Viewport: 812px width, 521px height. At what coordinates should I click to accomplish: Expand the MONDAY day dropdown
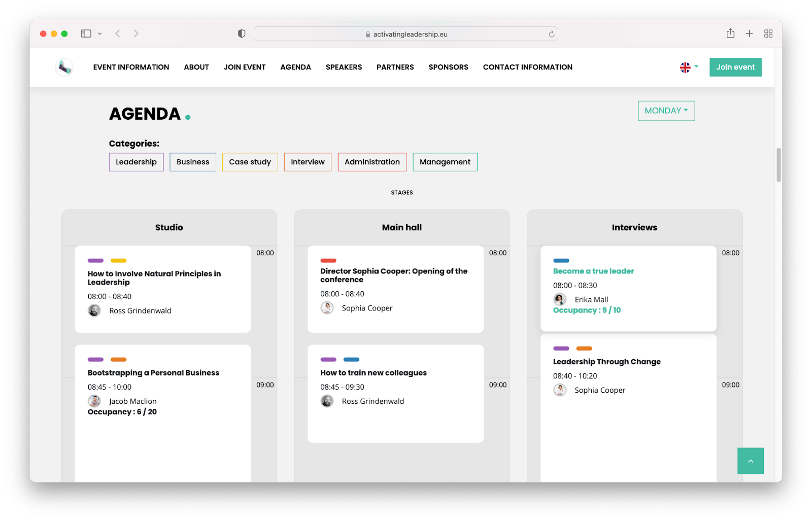pyautogui.click(x=666, y=111)
